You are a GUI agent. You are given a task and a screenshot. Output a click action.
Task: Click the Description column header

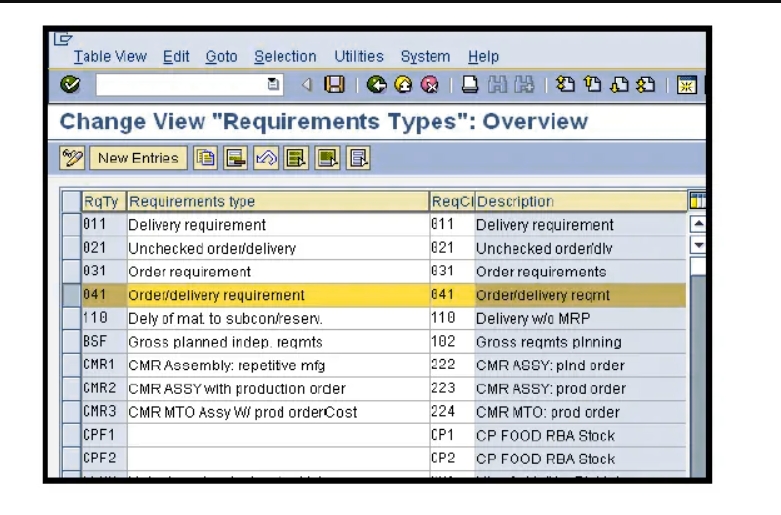(x=581, y=201)
